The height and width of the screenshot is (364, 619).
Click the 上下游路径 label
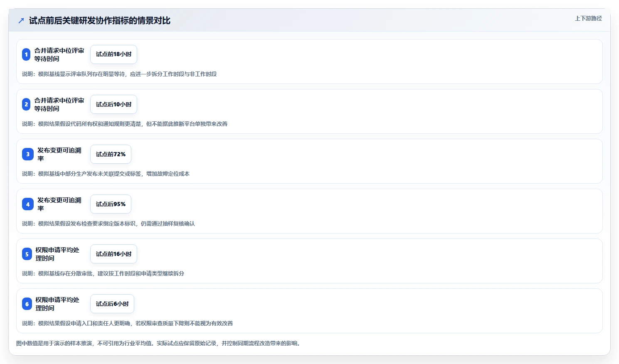588,18
